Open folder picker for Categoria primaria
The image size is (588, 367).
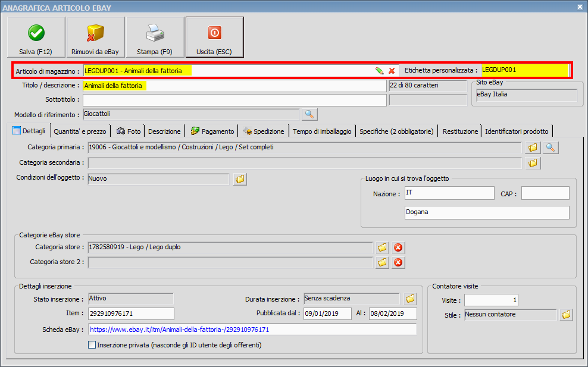click(x=533, y=148)
